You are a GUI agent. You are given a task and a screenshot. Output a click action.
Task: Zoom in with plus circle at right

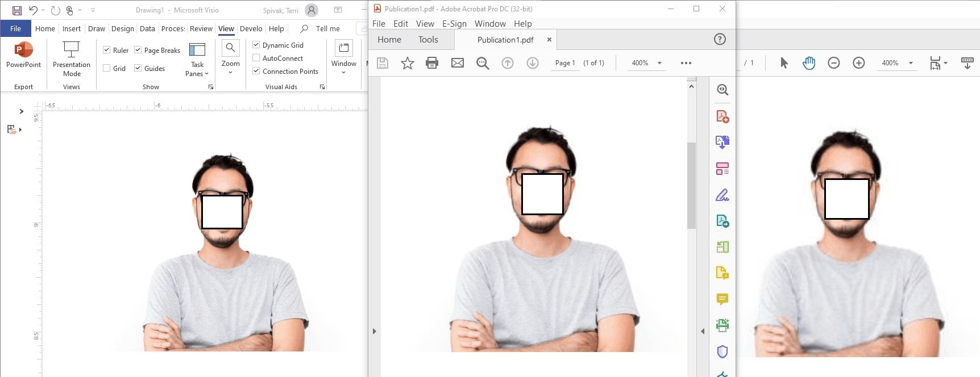pos(859,63)
